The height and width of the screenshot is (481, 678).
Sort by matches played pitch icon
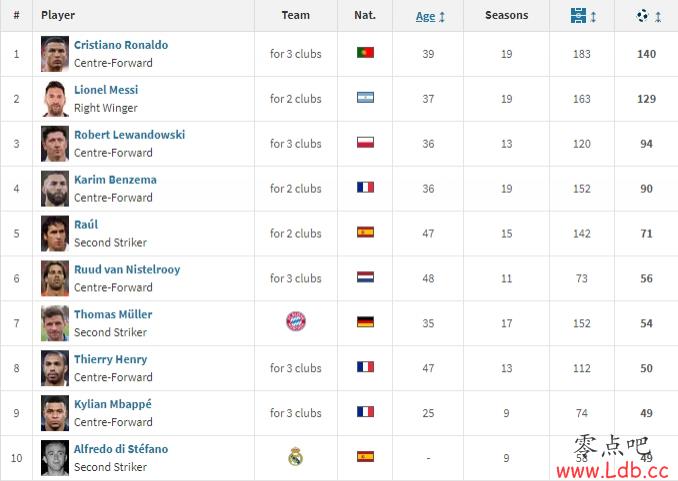click(x=578, y=16)
